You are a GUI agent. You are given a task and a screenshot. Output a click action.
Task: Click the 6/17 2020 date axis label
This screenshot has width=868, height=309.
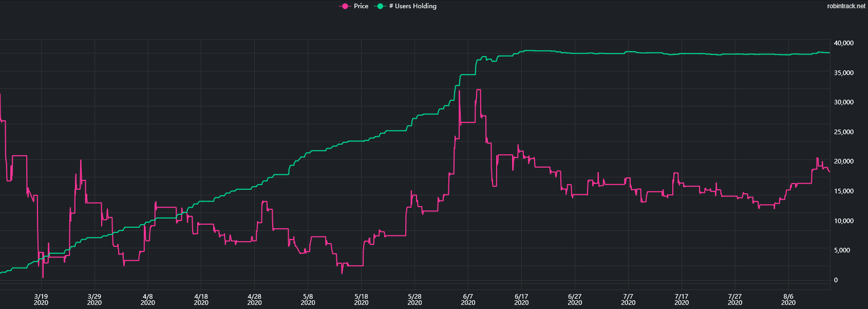click(x=521, y=299)
